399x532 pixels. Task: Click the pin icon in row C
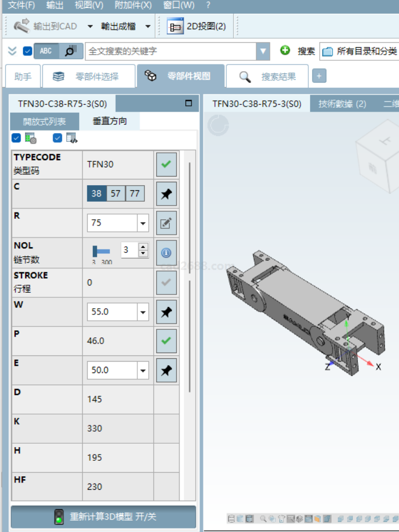[166, 194]
